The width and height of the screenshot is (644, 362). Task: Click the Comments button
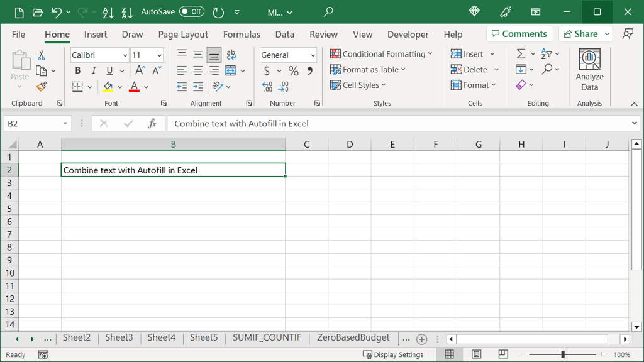point(519,34)
